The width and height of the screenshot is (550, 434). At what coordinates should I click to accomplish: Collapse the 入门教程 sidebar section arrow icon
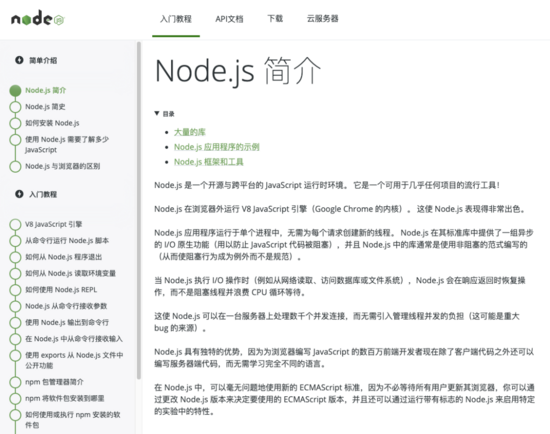click(x=19, y=194)
